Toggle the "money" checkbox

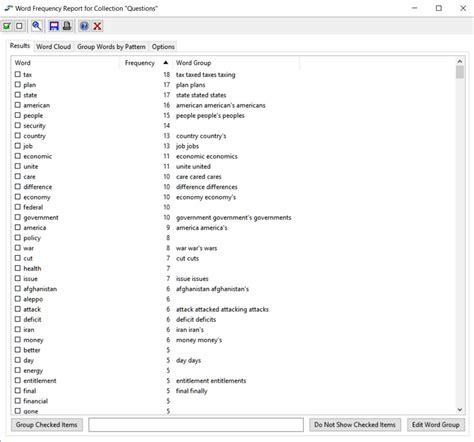pos(18,340)
